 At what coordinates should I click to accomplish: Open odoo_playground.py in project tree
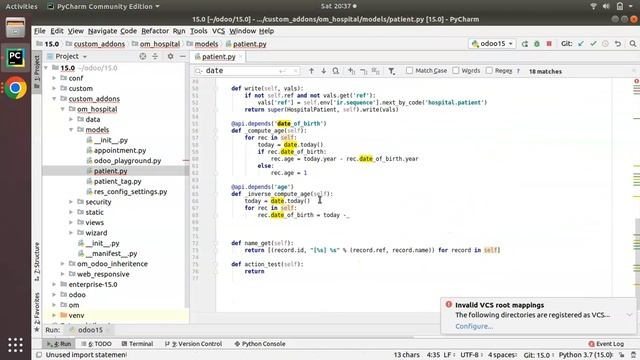click(127, 160)
